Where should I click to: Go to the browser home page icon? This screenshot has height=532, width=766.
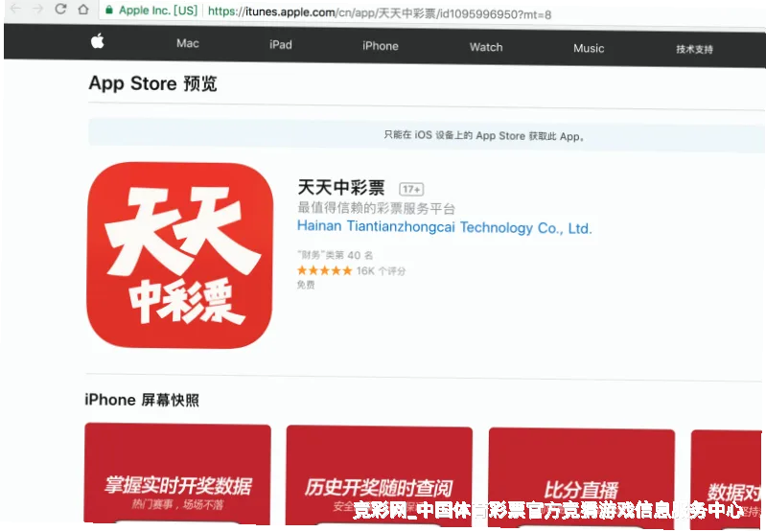tap(83, 9)
